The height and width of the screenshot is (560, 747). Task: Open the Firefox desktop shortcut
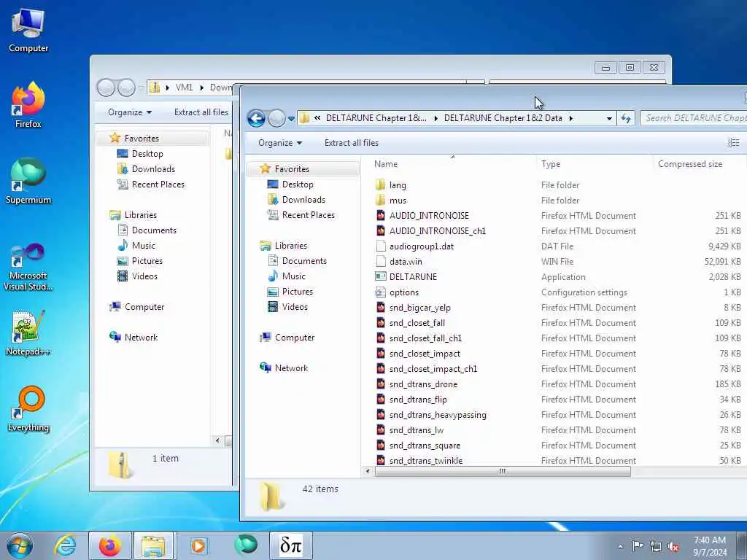point(28,105)
